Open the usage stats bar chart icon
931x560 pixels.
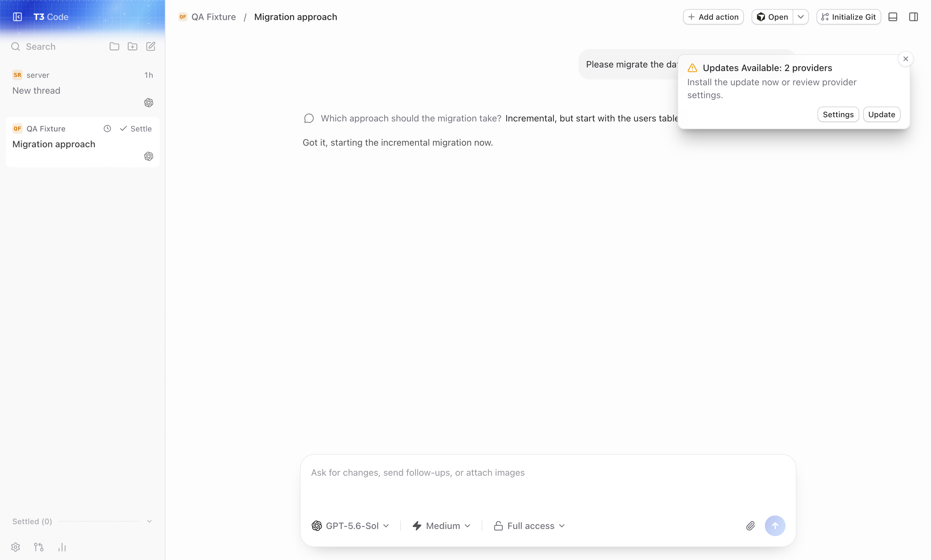coord(62,547)
